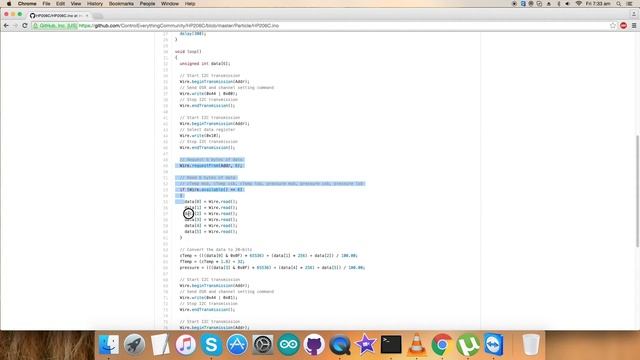The height and width of the screenshot is (360, 640).
Task: Open TeamViewer from the dock
Action: click(x=493, y=345)
